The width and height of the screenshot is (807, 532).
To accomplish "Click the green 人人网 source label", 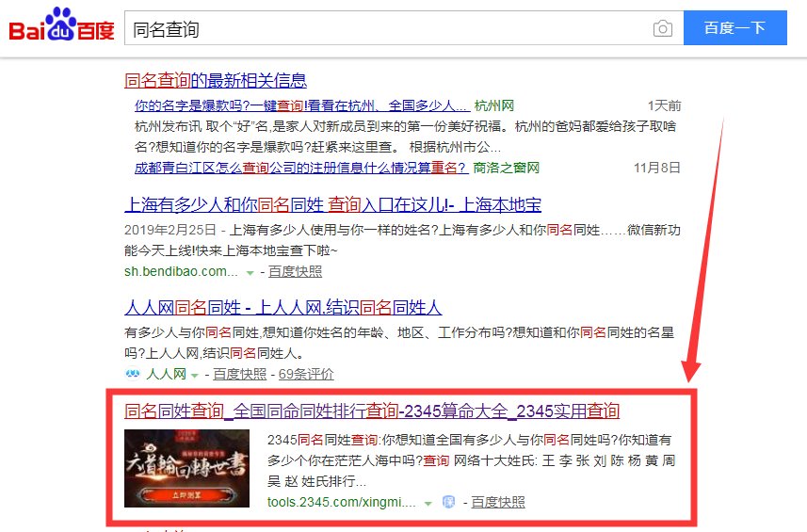I will pyautogui.click(x=167, y=374).
